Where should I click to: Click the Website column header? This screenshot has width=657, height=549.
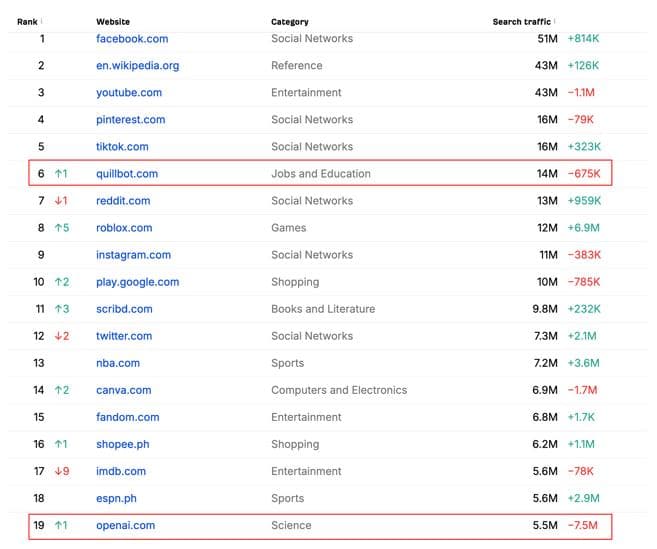click(x=113, y=22)
